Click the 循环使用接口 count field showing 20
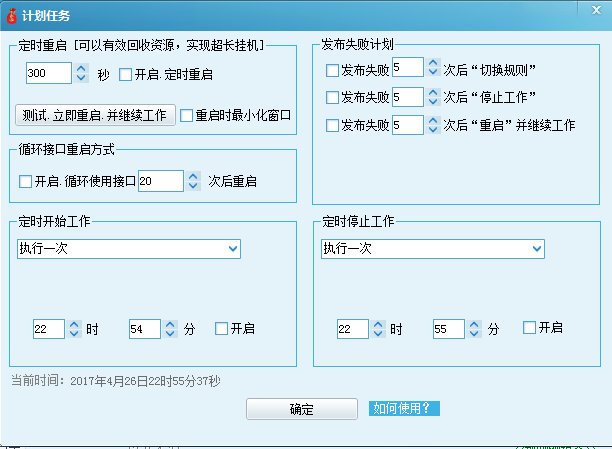This screenshot has width=612, height=449. click(161, 181)
